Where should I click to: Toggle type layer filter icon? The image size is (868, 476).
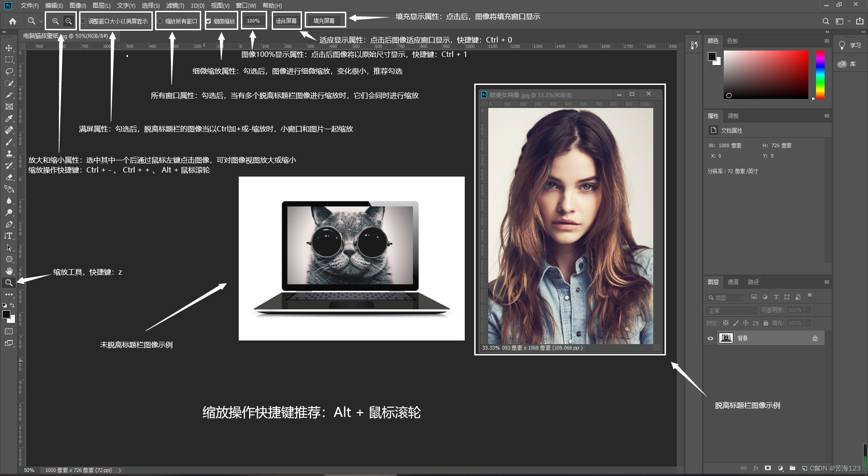pyautogui.click(x=776, y=297)
